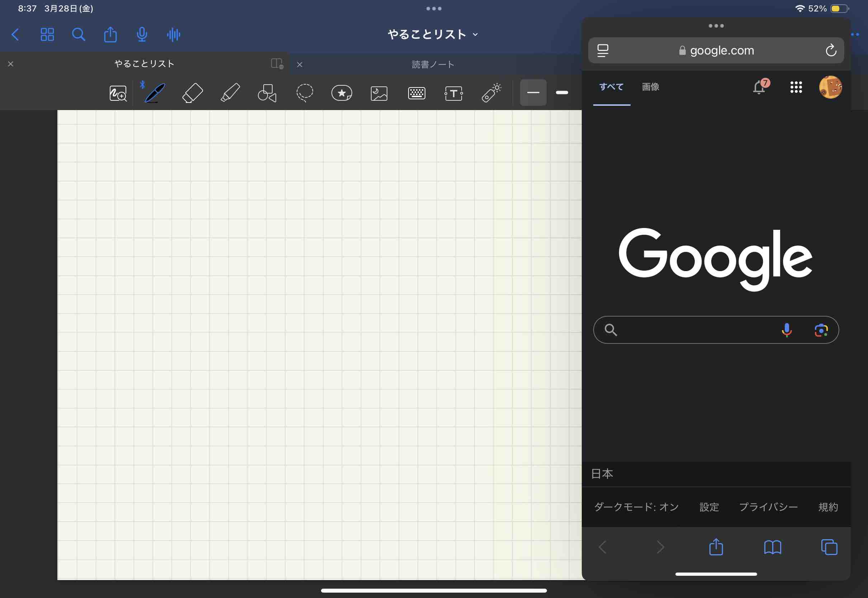Activate the Laser pointer tool
868x598 pixels.
[x=491, y=92]
